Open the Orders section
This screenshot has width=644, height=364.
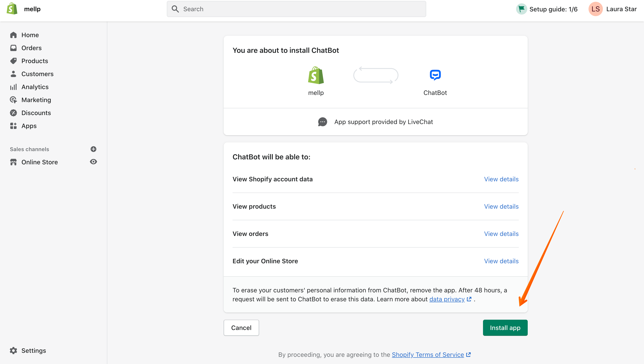point(32,48)
